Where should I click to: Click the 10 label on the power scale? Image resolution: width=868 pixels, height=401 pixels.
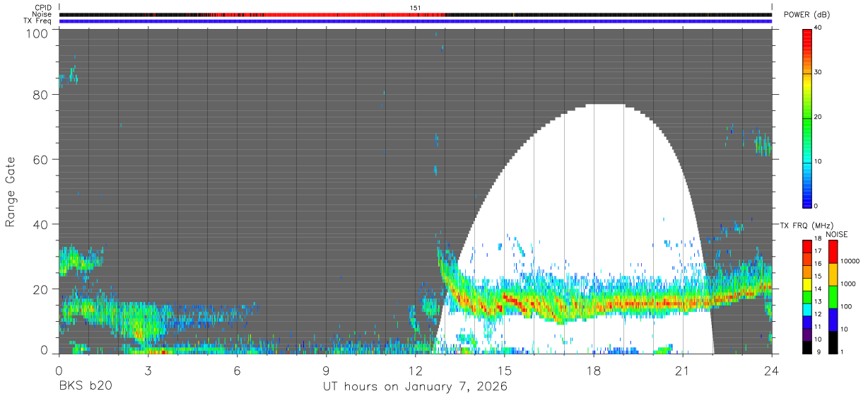tap(819, 161)
